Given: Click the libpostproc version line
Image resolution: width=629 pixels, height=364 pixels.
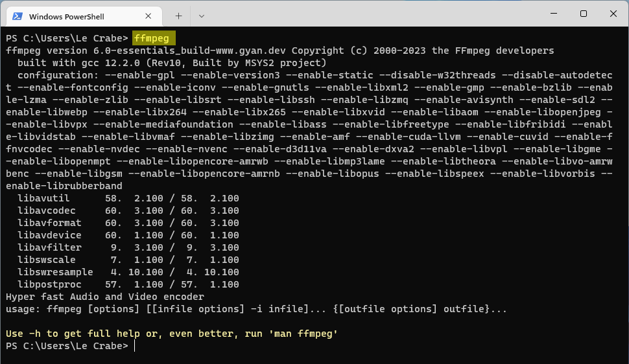Looking at the screenshot, I should click(x=128, y=284).
